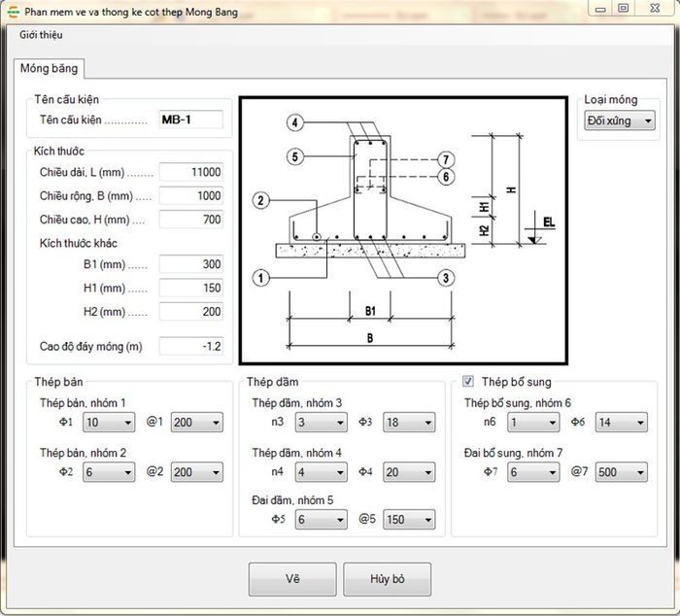Screen dimensions: 680x616
Task: Click the Hủy bỏ button
Action: 388,579
